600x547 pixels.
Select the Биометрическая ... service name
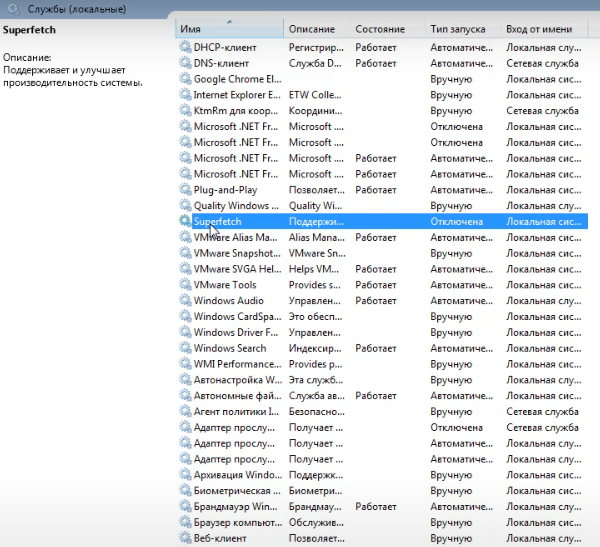click(237, 491)
